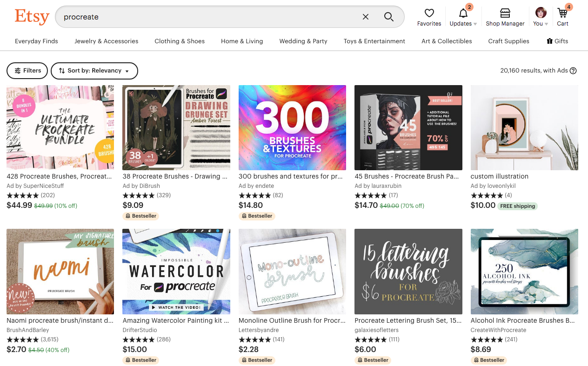Open Shop Manager storefront icon
Screen dimensions: 588x366
click(505, 17)
